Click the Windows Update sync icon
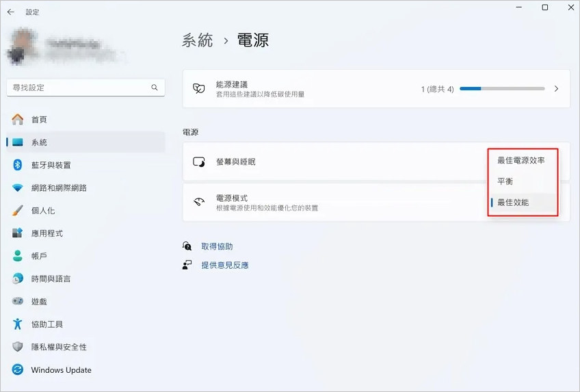 pos(17,369)
